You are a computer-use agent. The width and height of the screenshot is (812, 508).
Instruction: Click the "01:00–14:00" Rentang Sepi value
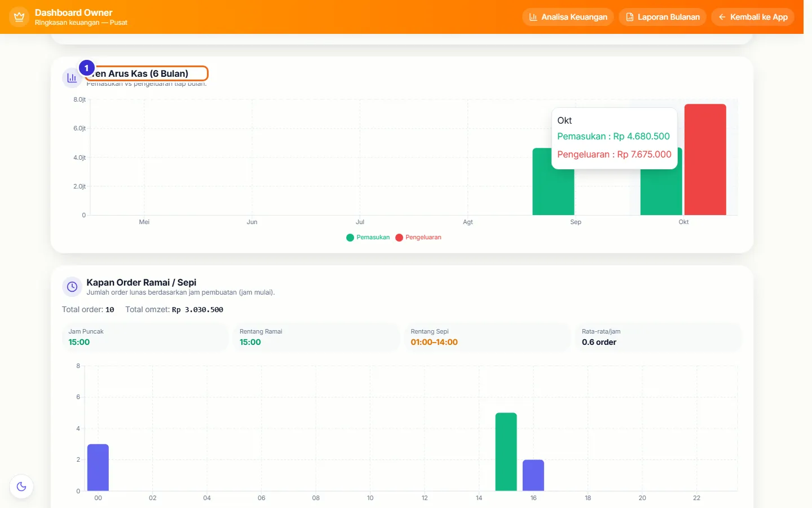tap(434, 342)
